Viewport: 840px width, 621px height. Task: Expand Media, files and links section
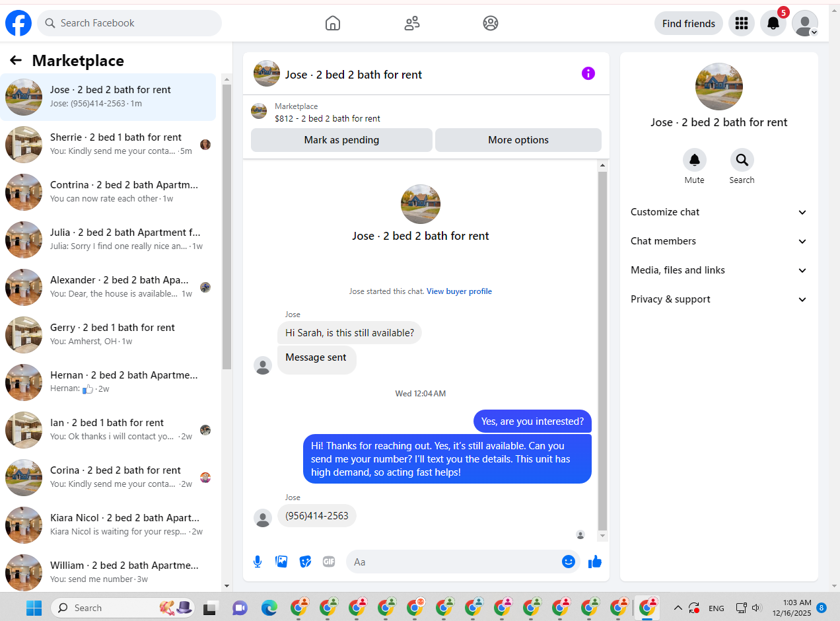pos(719,270)
